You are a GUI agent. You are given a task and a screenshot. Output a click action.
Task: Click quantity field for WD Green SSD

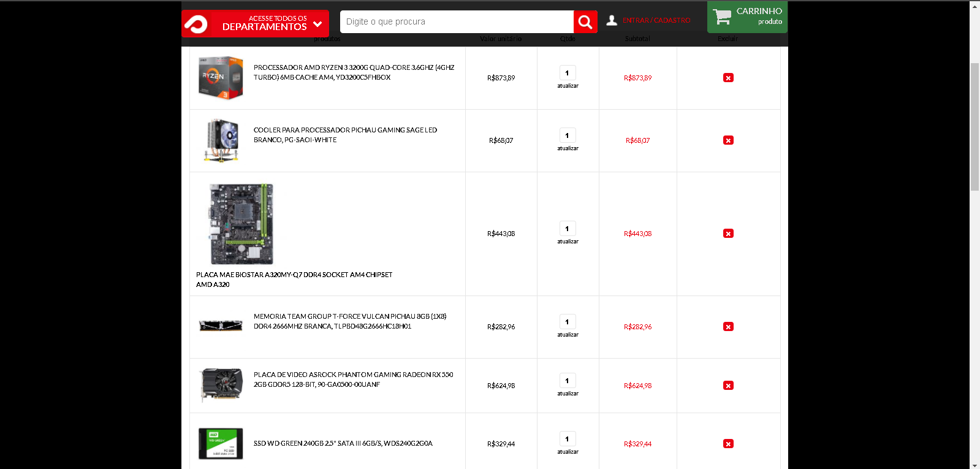click(568, 439)
